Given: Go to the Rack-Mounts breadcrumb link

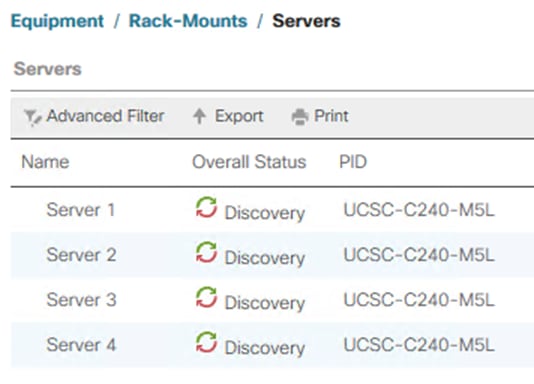Looking at the screenshot, I should (188, 21).
